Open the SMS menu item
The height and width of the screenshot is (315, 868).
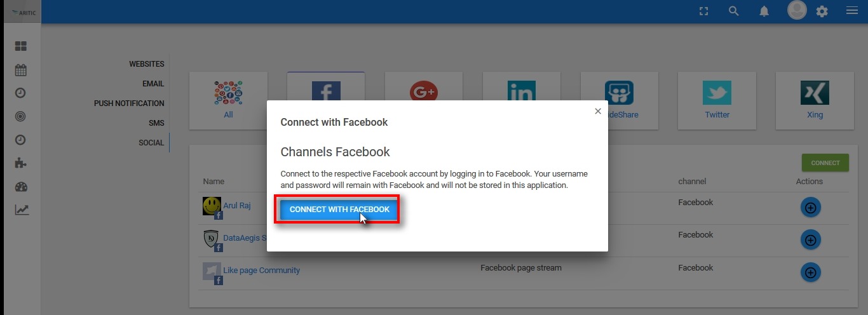pos(156,123)
